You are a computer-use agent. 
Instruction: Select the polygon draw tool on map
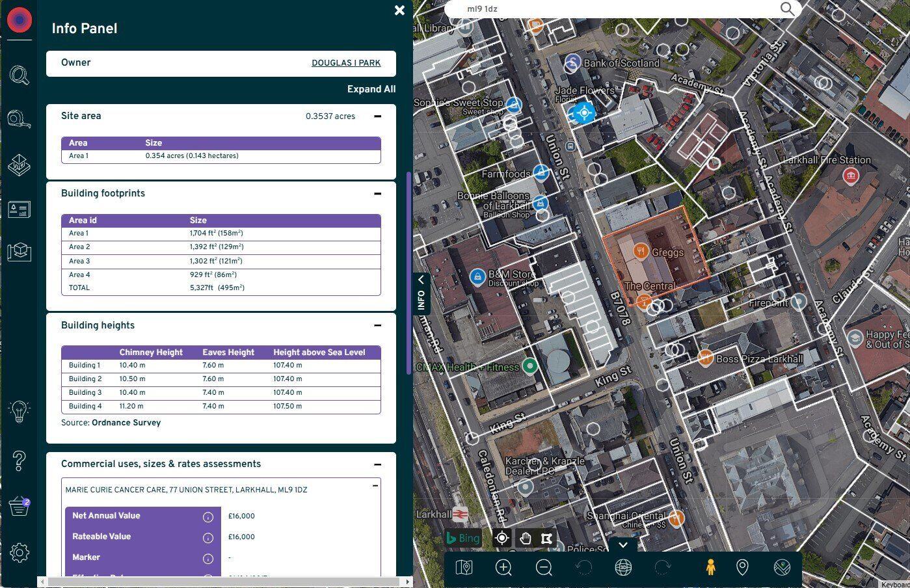point(546,538)
